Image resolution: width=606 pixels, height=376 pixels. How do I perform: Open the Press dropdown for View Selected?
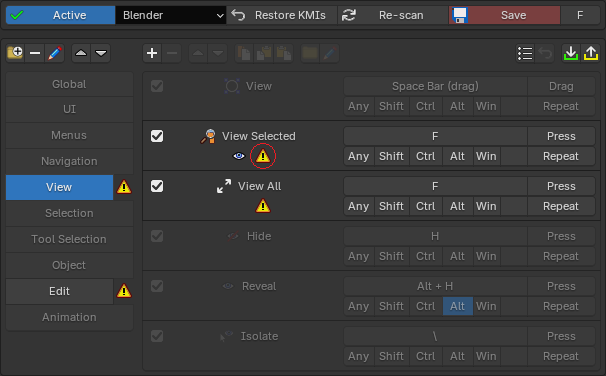(561, 136)
